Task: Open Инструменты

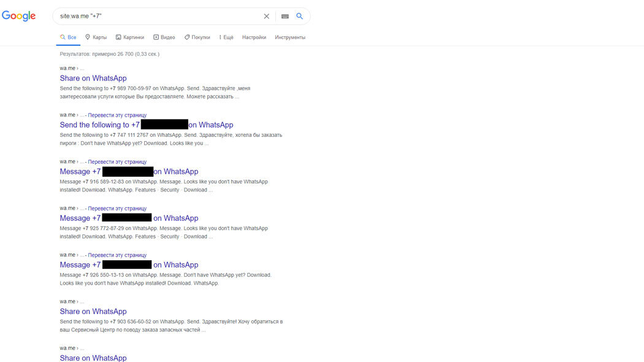Action: coord(290,37)
